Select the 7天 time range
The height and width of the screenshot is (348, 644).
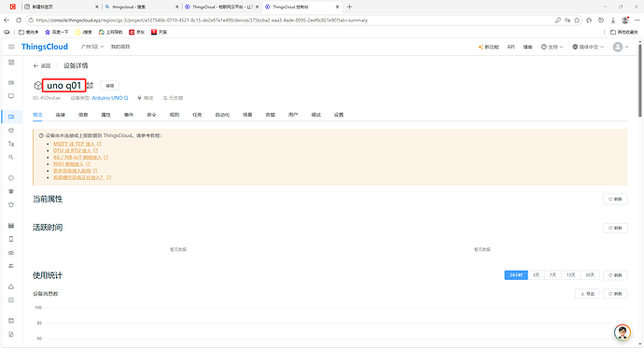(x=553, y=275)
